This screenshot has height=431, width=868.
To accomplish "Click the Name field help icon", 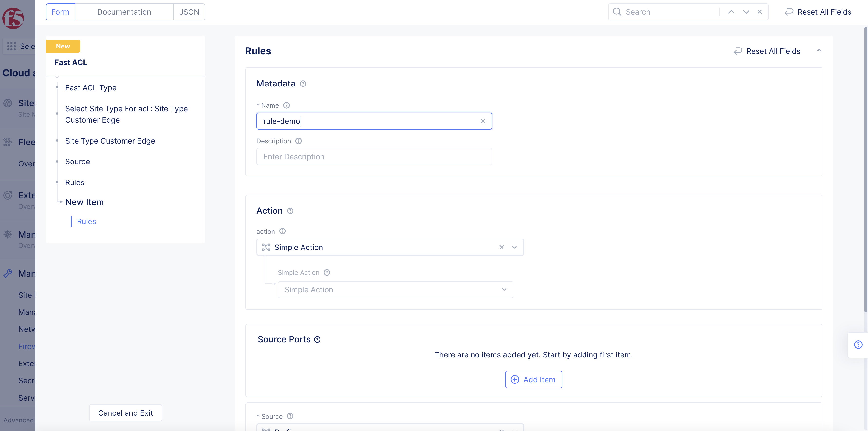I will 286,105.
